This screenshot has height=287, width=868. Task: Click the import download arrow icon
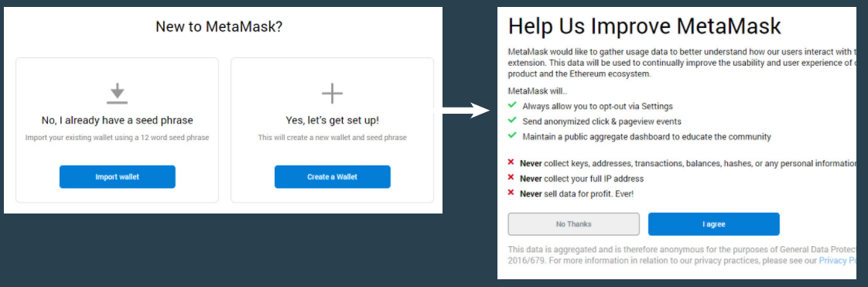click(118, 93)
